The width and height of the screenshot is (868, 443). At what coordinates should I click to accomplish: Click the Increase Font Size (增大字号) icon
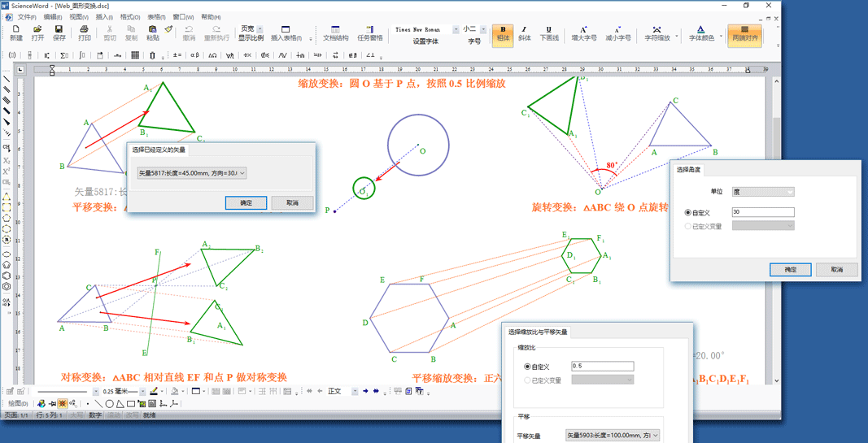pyautogui.click(x=583, y=33)
